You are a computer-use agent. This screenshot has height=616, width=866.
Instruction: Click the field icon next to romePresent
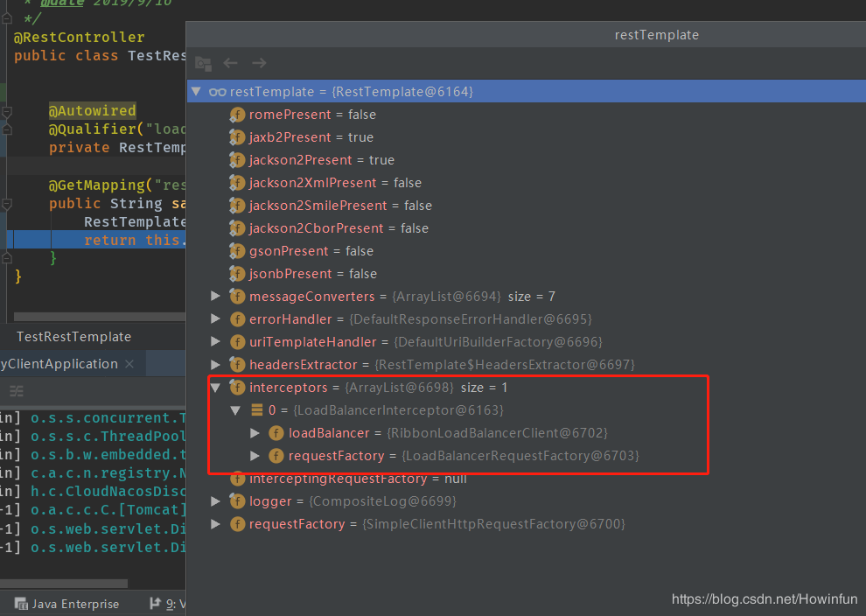237,115
